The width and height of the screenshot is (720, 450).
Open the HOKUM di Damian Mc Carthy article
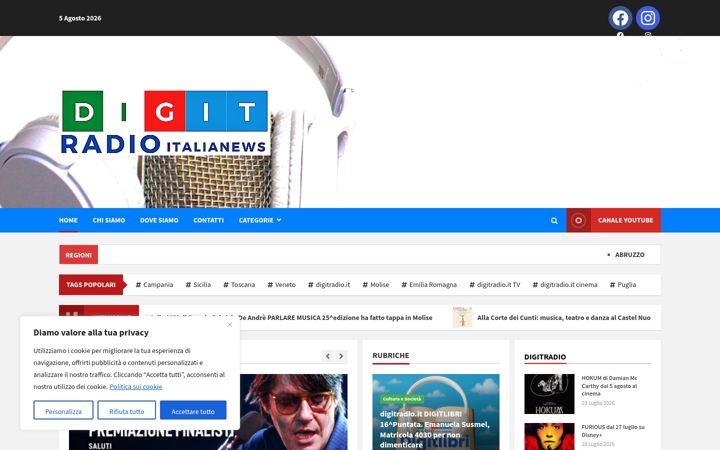609,386
